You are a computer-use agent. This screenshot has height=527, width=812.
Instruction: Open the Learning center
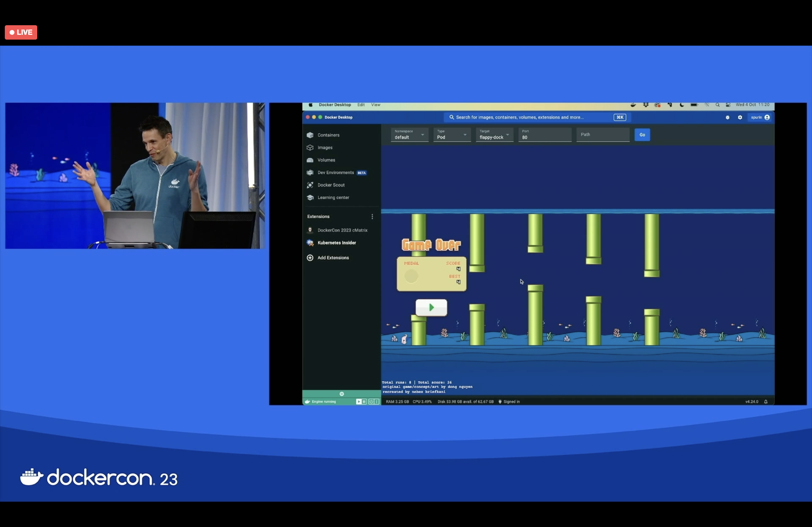point(341,197)
